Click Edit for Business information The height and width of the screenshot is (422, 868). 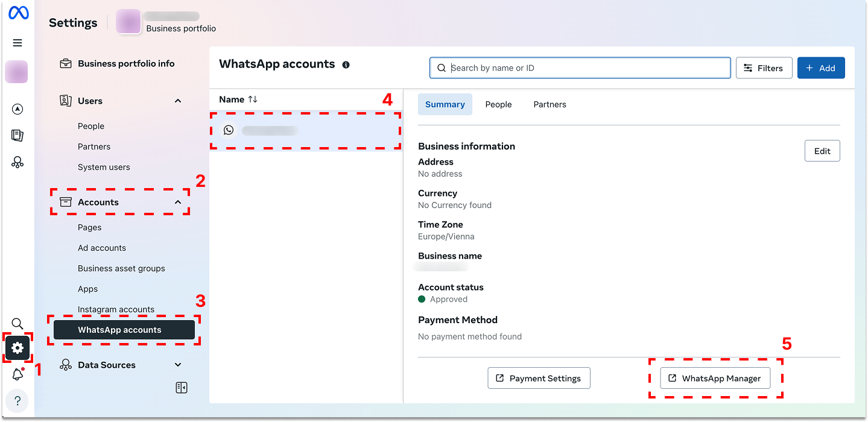[x=822, y=151]
